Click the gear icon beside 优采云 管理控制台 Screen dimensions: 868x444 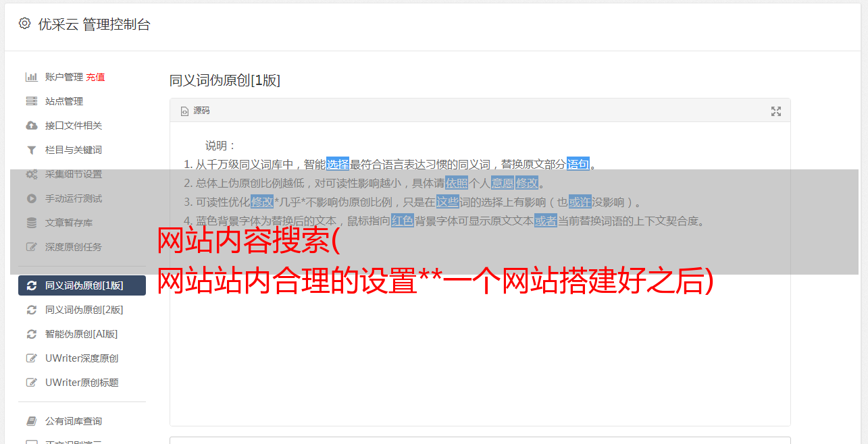24,24
